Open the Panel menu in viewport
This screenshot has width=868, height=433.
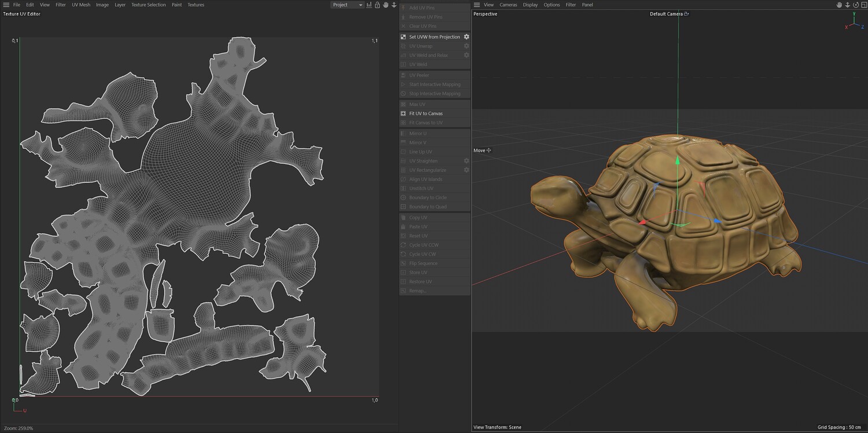coord(587,5)
